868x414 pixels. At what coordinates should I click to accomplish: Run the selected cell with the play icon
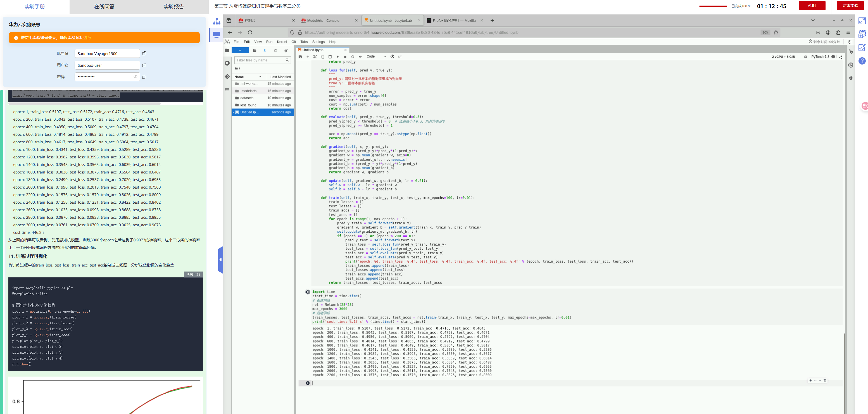tap(338, 57)
